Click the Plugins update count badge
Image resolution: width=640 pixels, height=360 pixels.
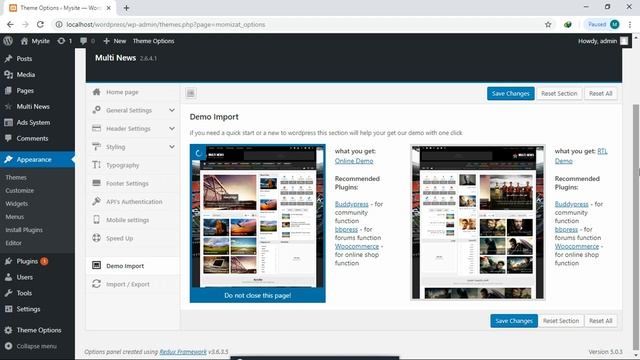click(44, 261)
